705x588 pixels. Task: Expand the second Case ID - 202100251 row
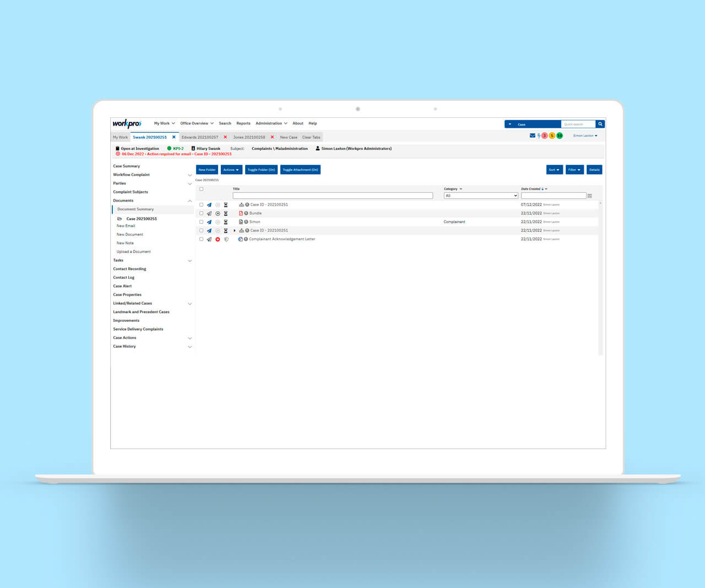tap(235, 230)
